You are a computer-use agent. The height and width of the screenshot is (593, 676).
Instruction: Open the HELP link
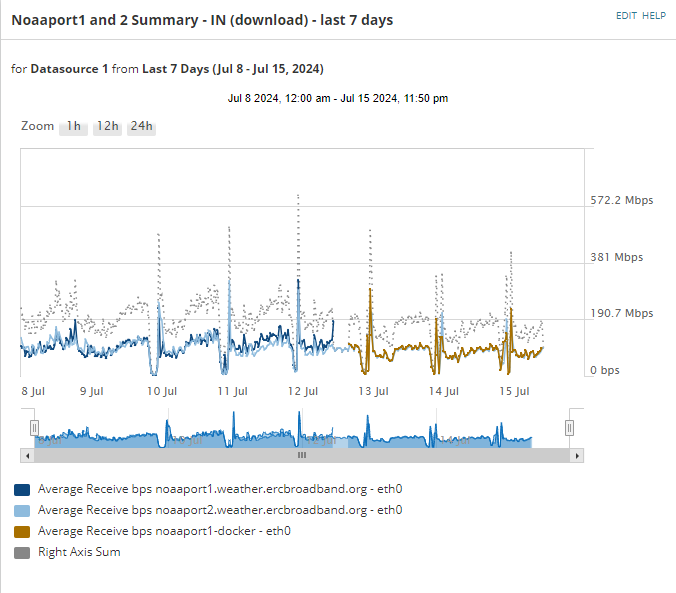654,16
